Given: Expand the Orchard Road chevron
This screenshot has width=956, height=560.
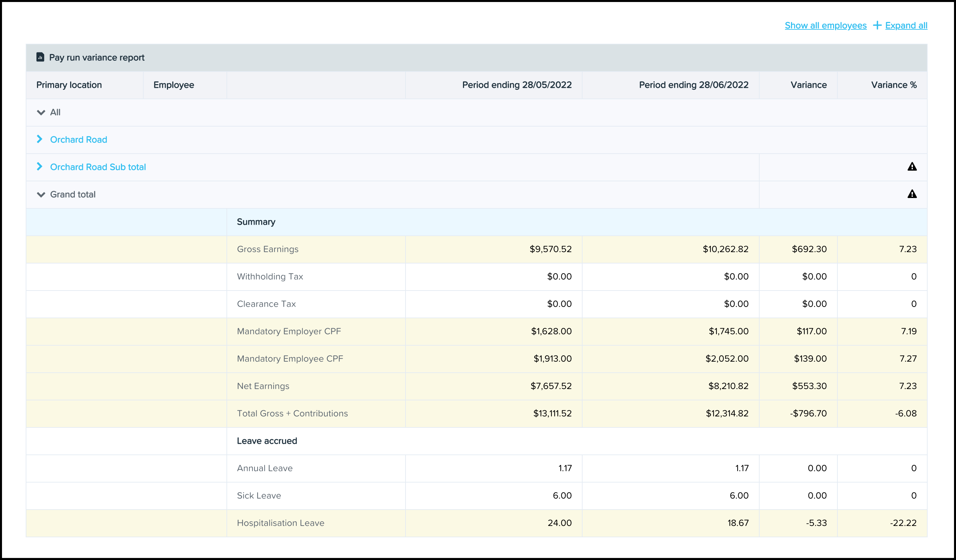Looking at the screenshot, I should pos(39,139).
